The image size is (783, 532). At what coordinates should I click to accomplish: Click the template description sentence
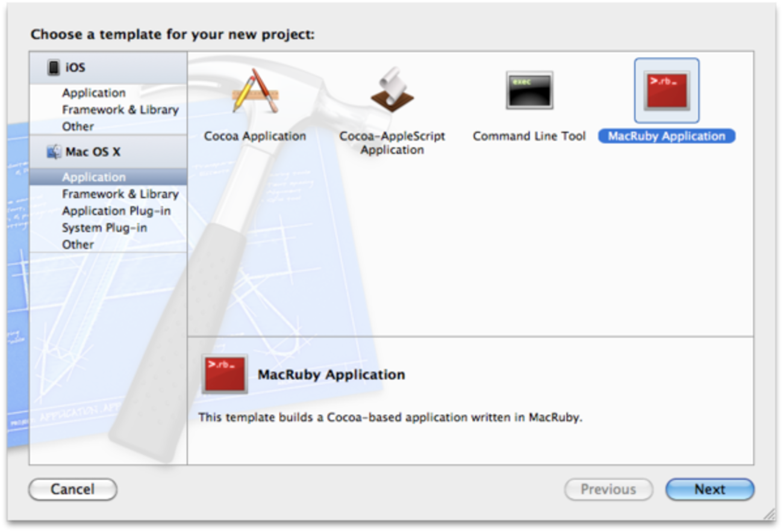[391, 416]
